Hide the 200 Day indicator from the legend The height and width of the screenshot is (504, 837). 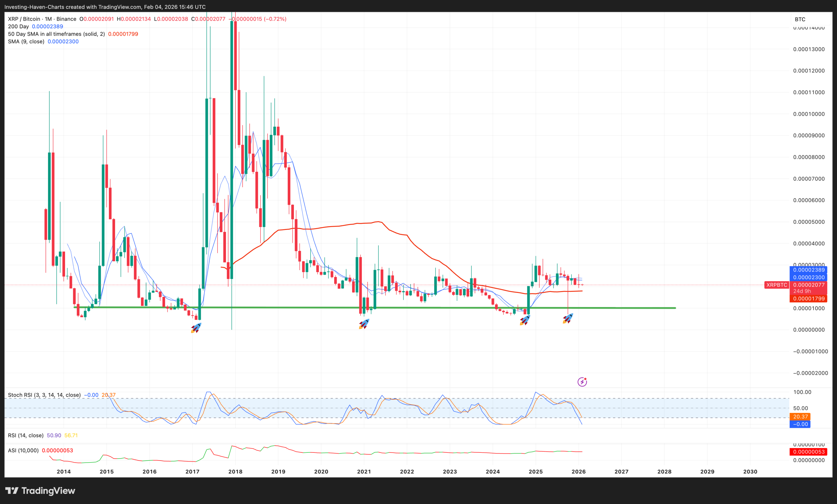19,26
